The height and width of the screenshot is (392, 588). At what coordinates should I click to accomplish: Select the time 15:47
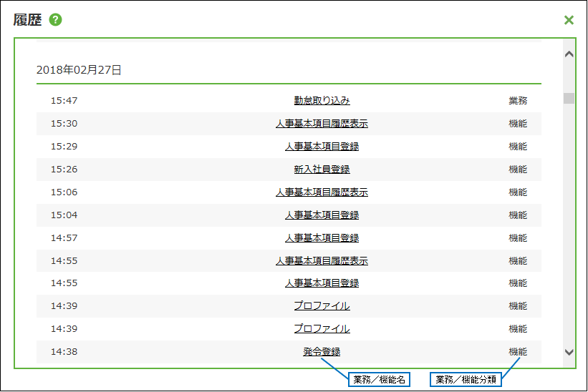click(64, 101)
